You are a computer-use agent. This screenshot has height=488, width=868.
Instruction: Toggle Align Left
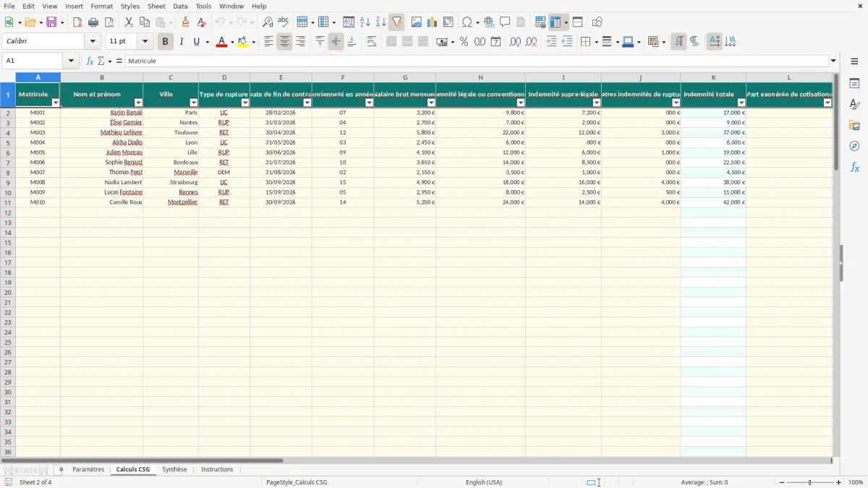268,42
